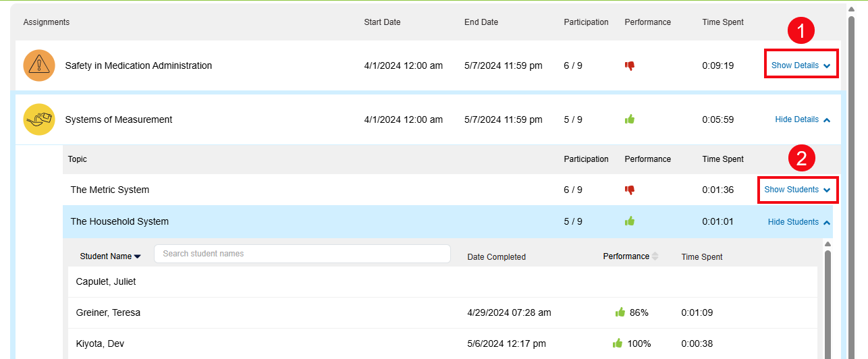The image size is (868, 359).
Task: Click Participation header in topic table
Action: [586, 159]
